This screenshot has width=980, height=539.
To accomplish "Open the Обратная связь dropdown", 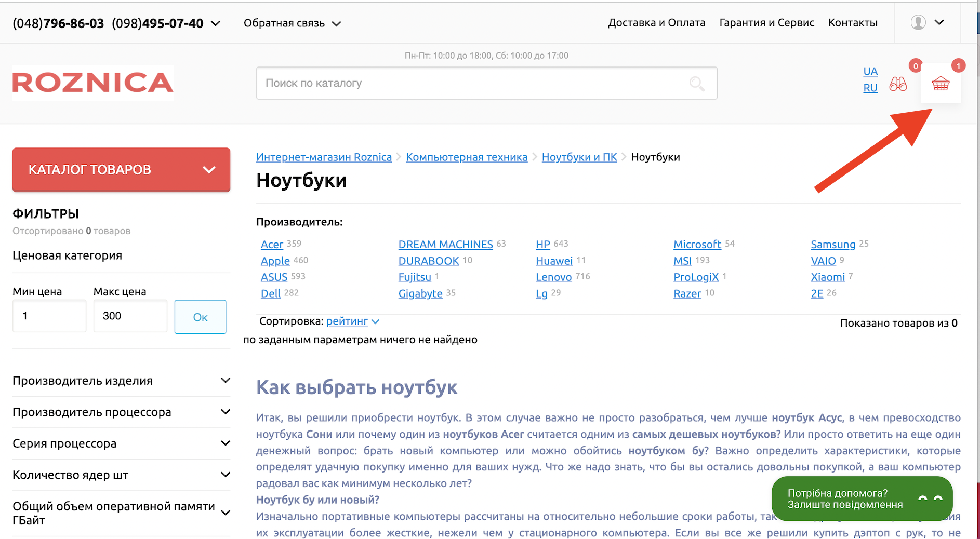I will [292, 23].
